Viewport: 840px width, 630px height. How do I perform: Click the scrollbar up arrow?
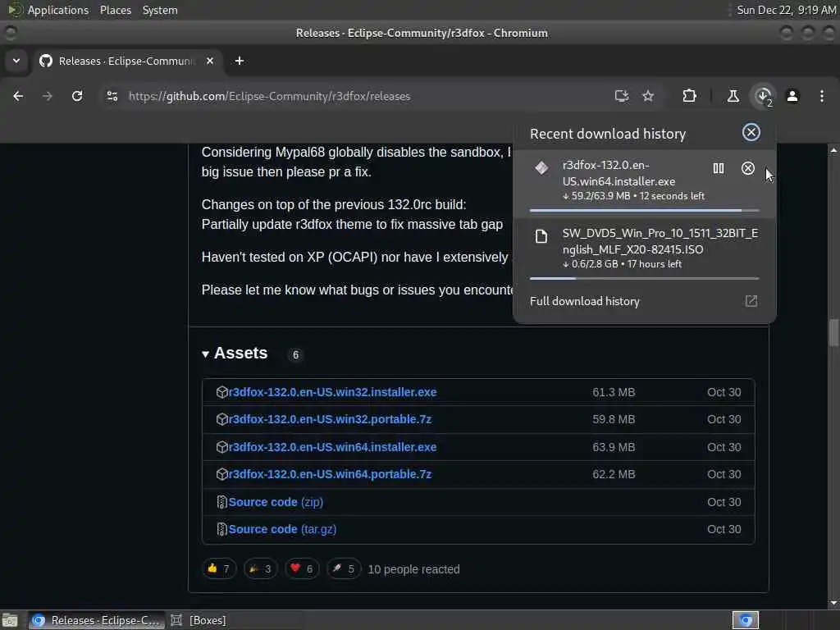pos(833,150)
